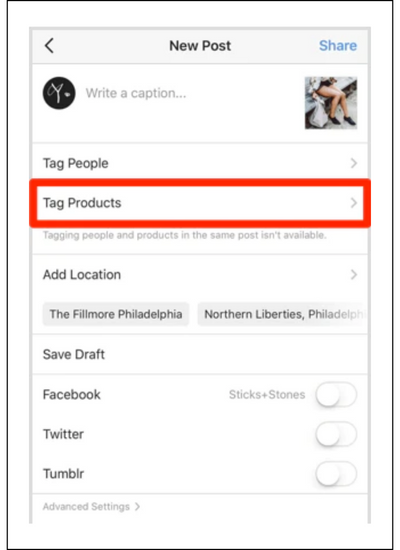
Task: Enable the Twitter sharing toggle
Action: 336,434
